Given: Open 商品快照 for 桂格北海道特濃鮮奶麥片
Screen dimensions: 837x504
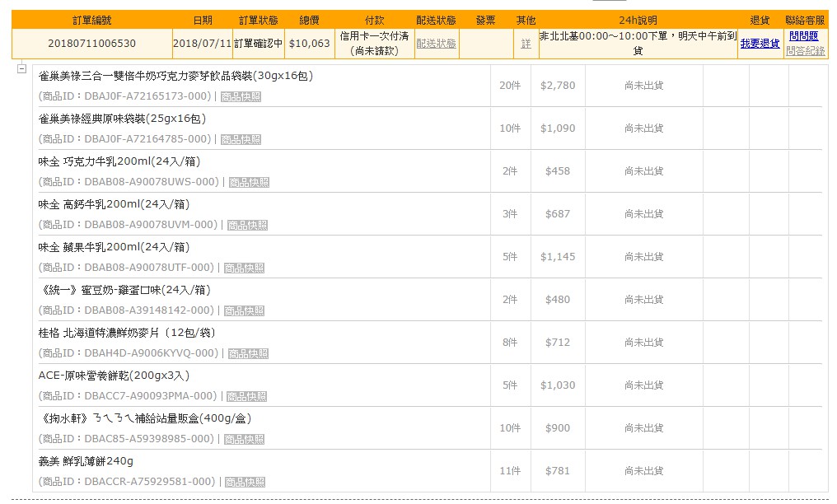Looking at the screenshot, I should [x=248, y=353].
